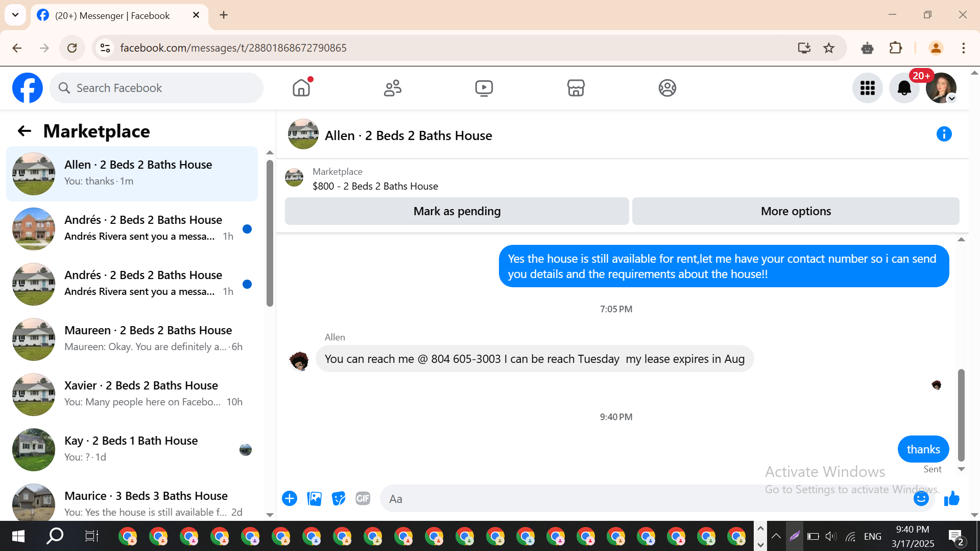
Task: Click the robot extension icon in toolbar
Action: [x=867, y=49]
